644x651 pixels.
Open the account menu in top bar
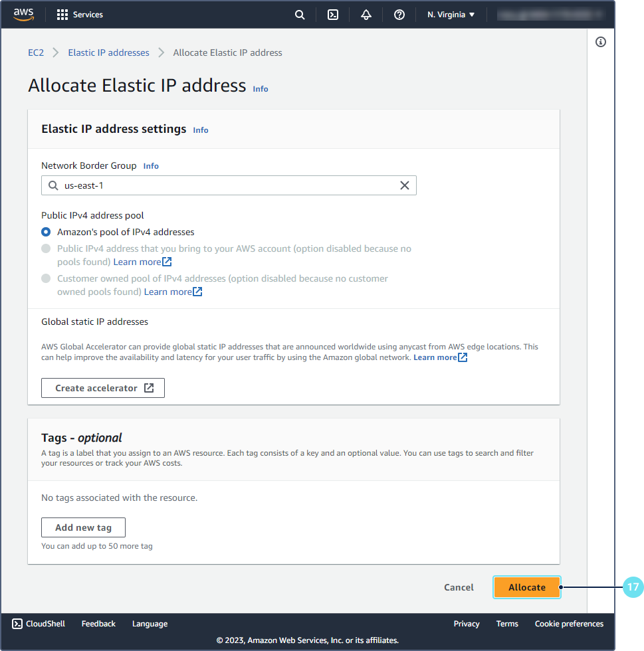pos(550,15)
